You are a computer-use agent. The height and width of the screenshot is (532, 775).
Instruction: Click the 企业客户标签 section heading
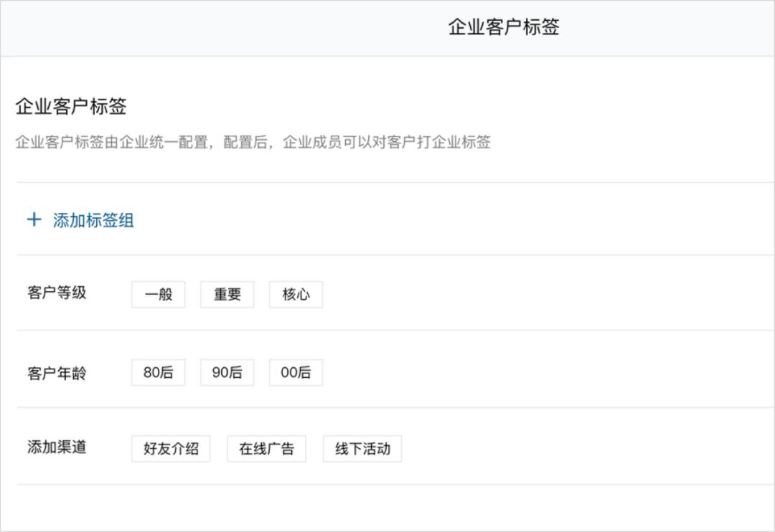tap(71, 107)
